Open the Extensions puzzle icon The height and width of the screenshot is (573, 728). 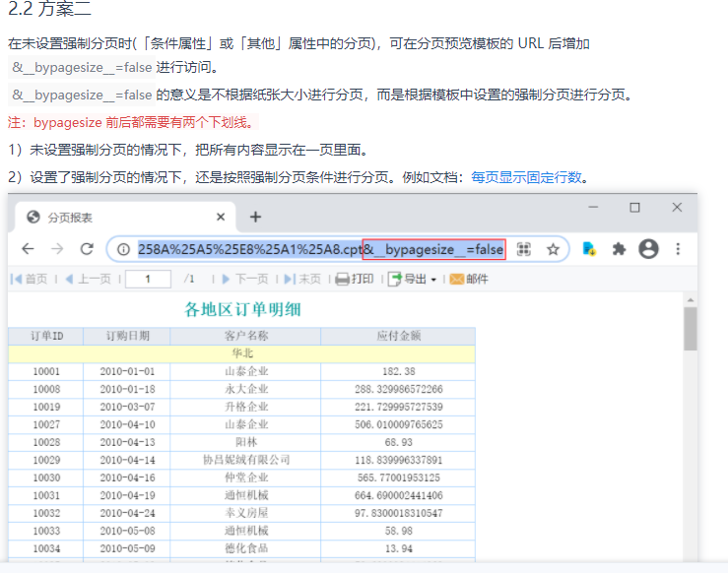point(619,249)
